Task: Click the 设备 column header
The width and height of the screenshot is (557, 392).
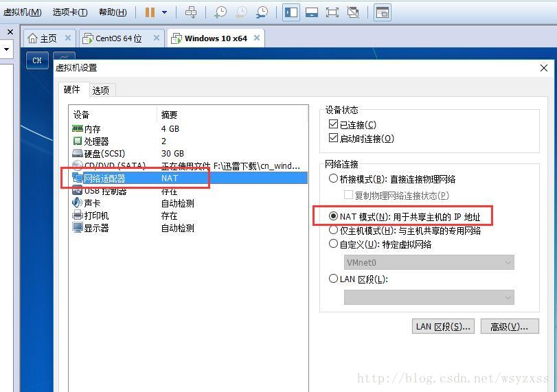Action: pyautogui.click(x=81, y=115)
